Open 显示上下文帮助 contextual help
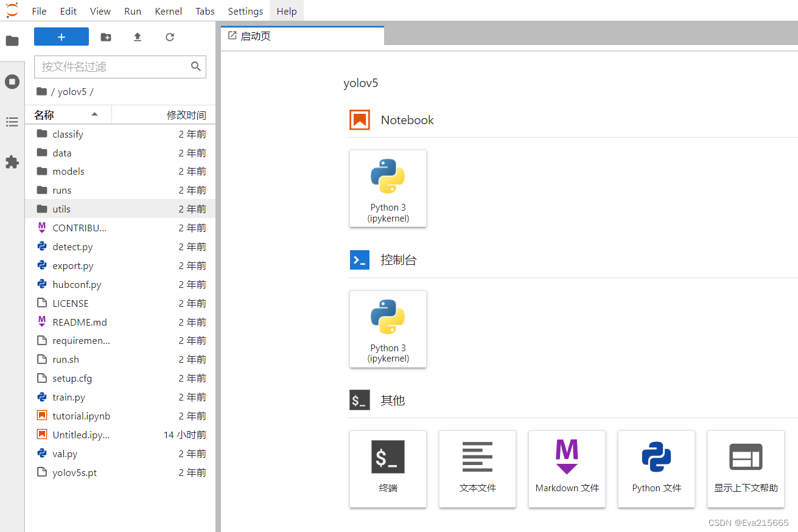This screenshot has width=798, height=532. (x=746, y=469)
